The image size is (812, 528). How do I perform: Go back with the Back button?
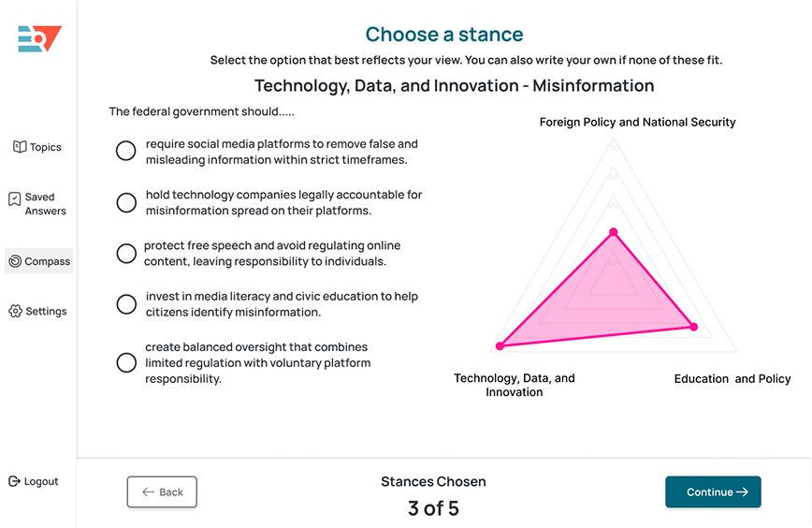point(162,491)
